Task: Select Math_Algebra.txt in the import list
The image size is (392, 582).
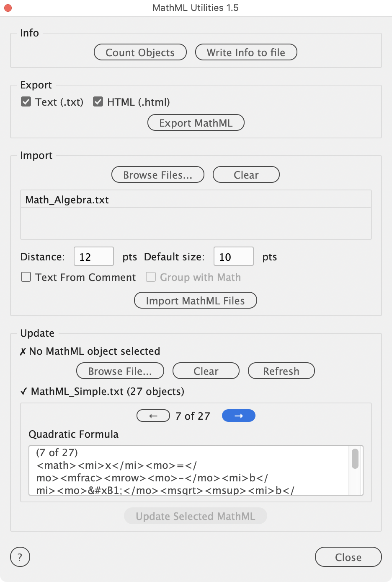Action: point(67,200)
